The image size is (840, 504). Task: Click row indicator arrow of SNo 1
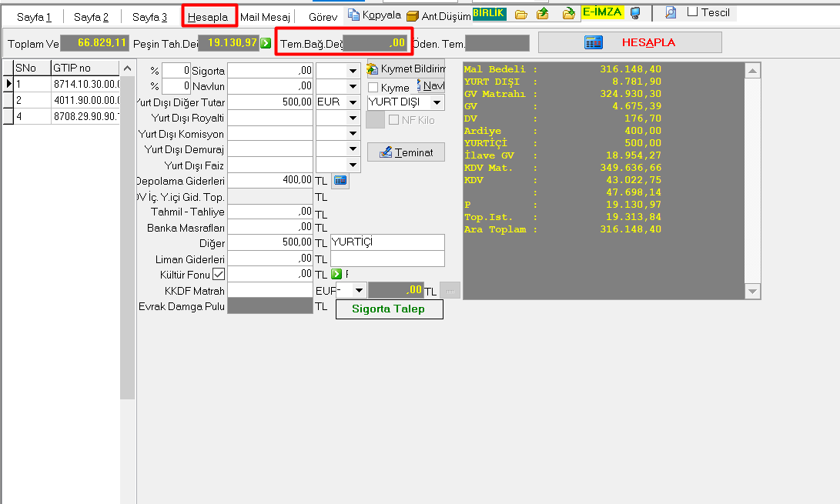8,84
